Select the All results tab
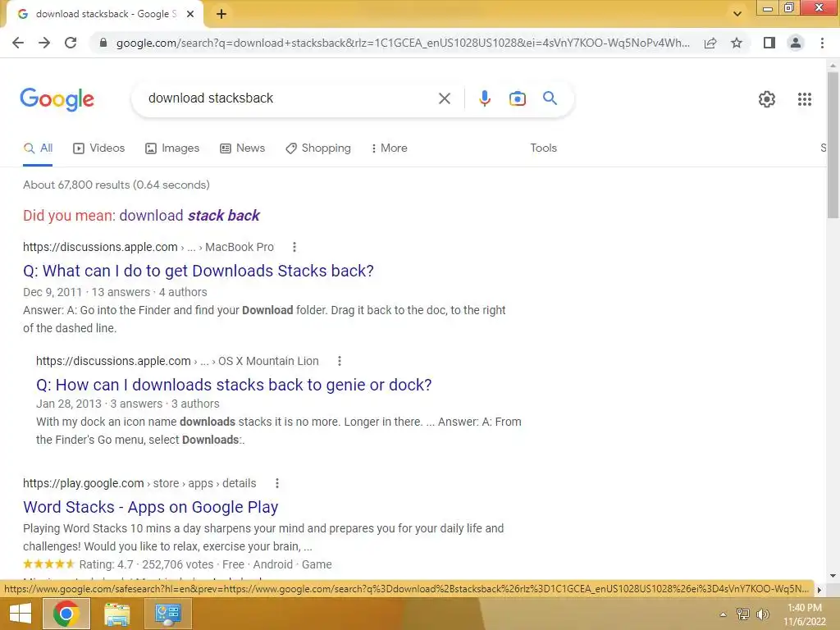840x630 pixels. pyautogui.click(x=38, y=148)
